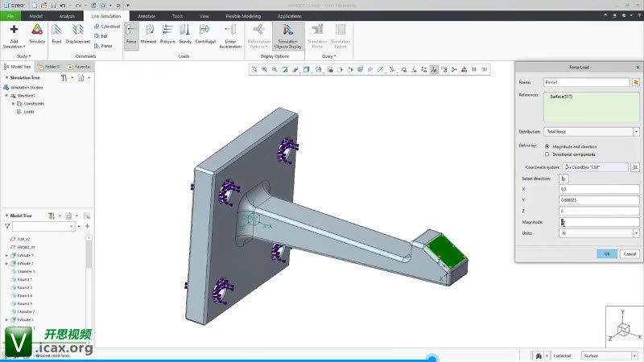This screenshot has height=362, width=644.
Task: Open the Distribution dropdown showing Total force
Action: tap(592, 131)
